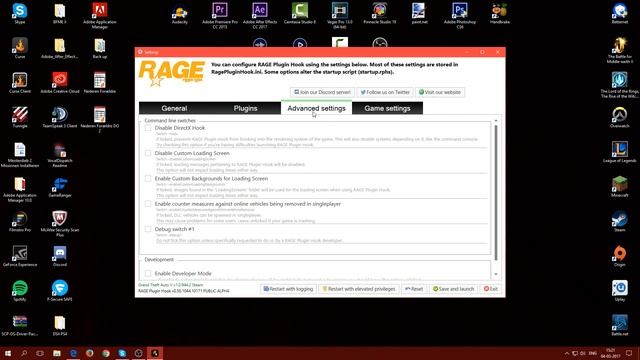Switch to the Plugins tab

[x=245, y=108]
